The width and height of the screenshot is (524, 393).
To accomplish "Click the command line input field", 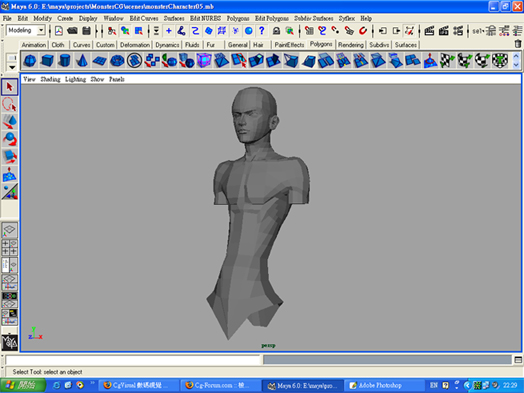I will 133,360.
